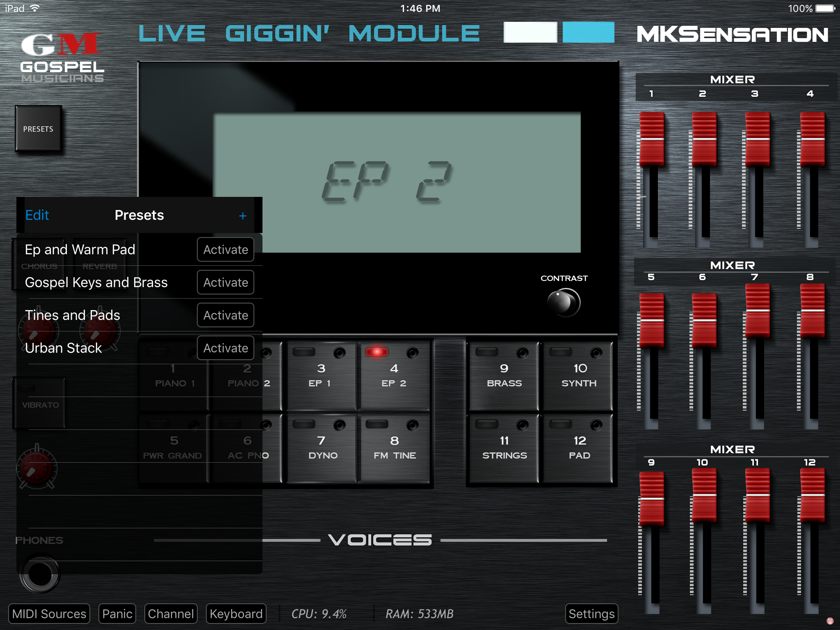Open MIDI Sources menu
840x630 pixels.
[49, 614]
